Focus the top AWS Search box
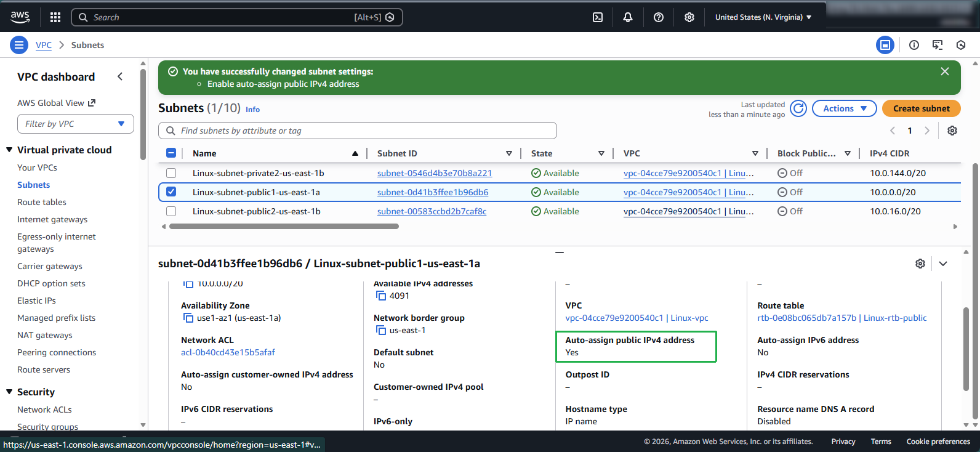The image size is (980, 452). (237, 17)
